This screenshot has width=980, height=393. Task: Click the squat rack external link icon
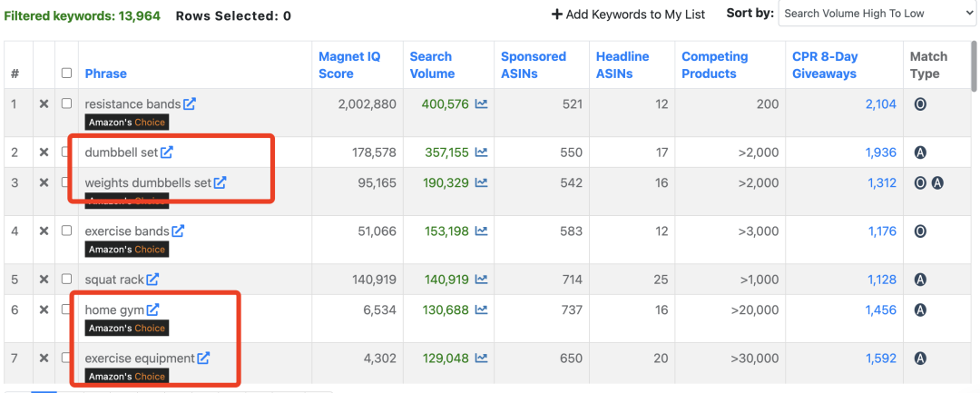[153, 280]
